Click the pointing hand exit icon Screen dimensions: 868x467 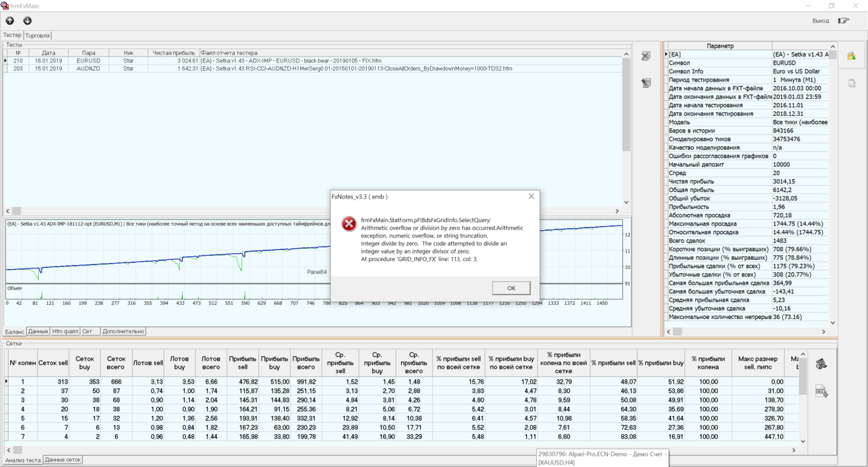(x=843, y=21)
